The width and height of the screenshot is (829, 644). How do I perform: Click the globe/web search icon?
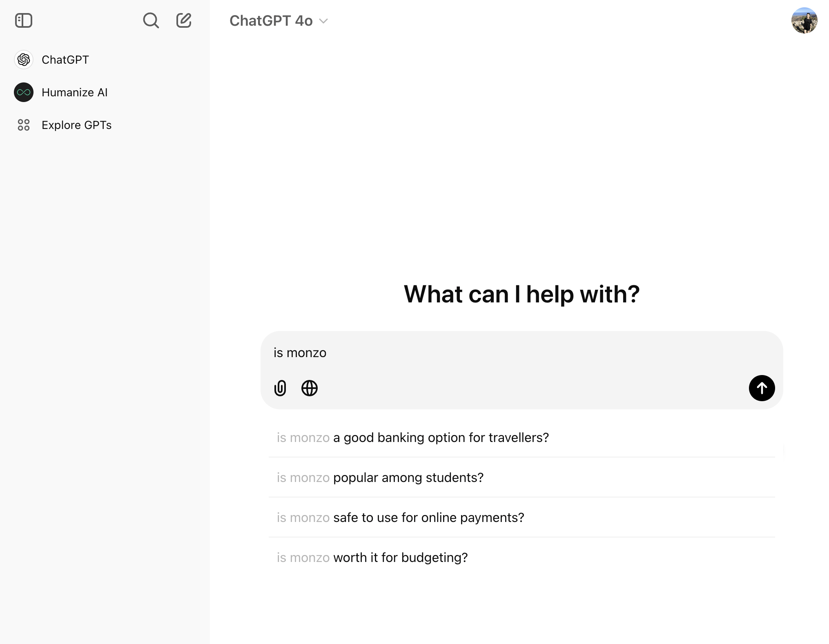310,388
